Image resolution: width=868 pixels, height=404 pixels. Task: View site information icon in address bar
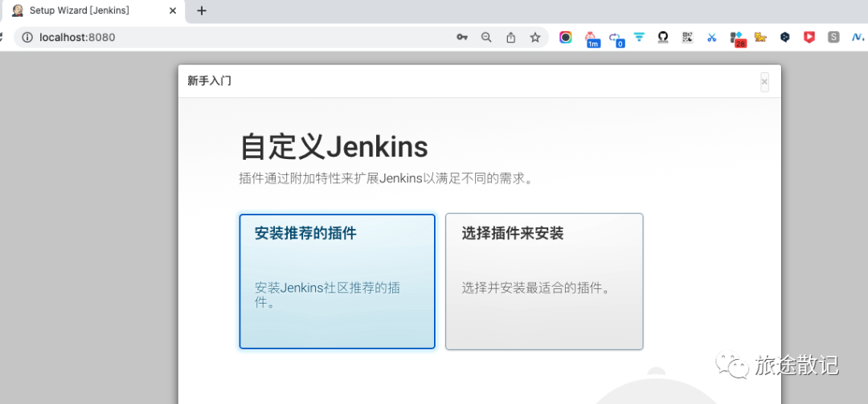27,37
